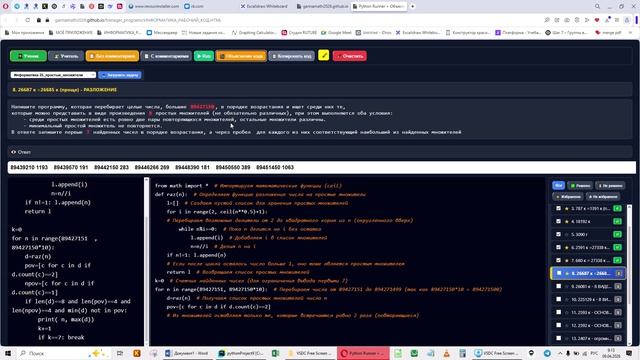
Task: Open task 12 in the task list
Action: click(591, 326)
